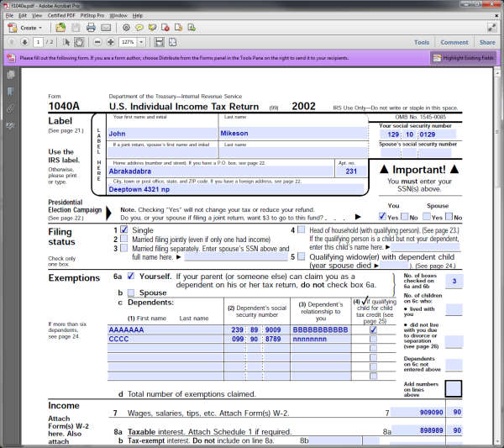
Task: Open the View menu
Action: tap(37, 15)
